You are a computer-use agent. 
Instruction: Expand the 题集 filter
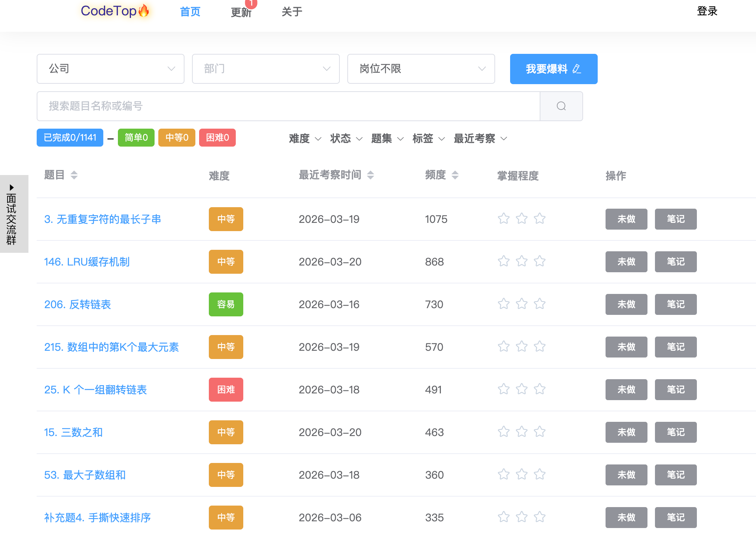coord(387,139)
